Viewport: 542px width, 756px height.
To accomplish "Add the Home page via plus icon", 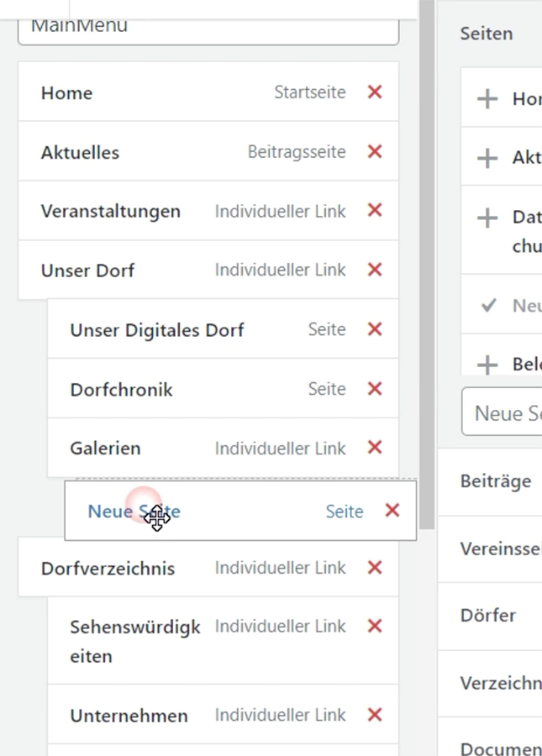I will 487,99.
